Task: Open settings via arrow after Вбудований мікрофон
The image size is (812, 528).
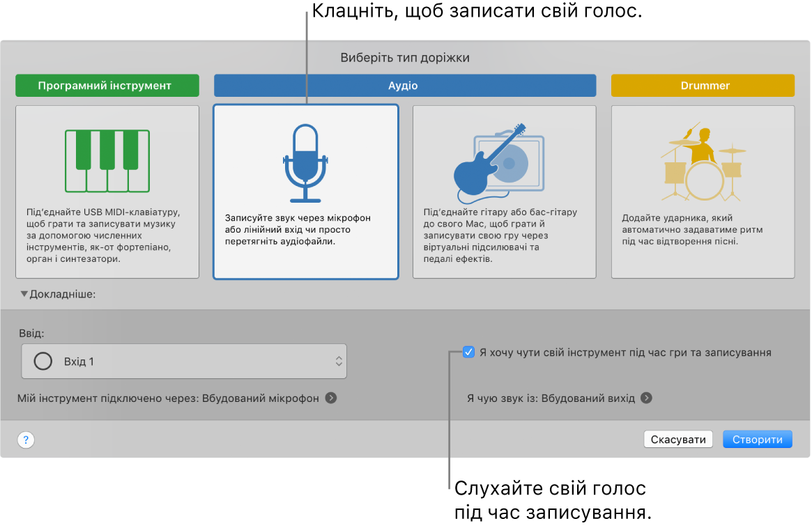Action: click(x=331, y=398)
